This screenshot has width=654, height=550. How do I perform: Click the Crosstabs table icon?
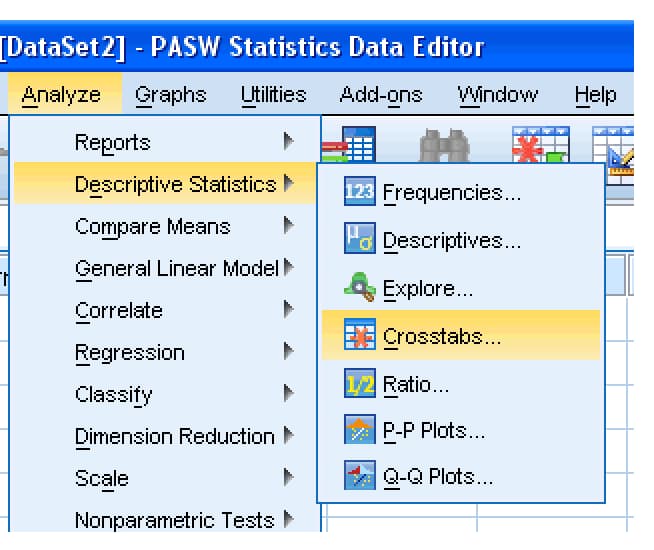coord(360,334)
